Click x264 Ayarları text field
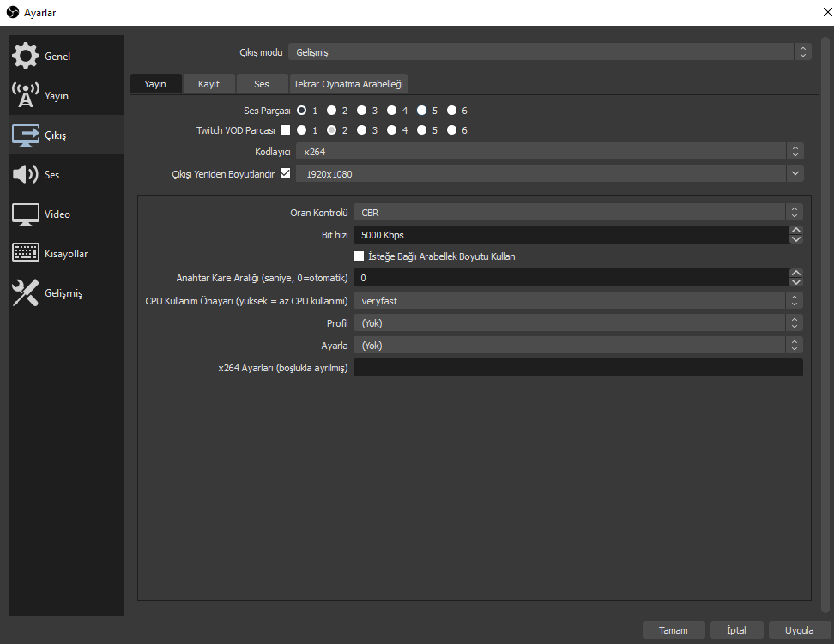This screenshot has width=834, height=644. click(x=578, y=368)
